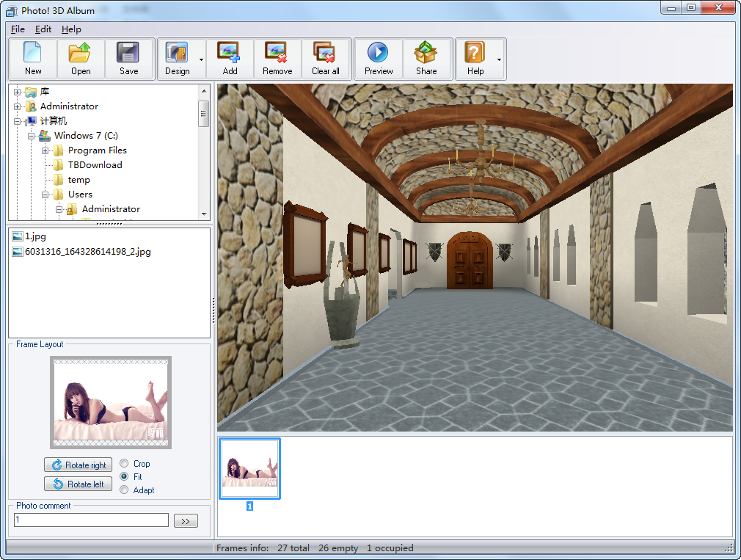Select the Crop radio button

tap(124, 464)
